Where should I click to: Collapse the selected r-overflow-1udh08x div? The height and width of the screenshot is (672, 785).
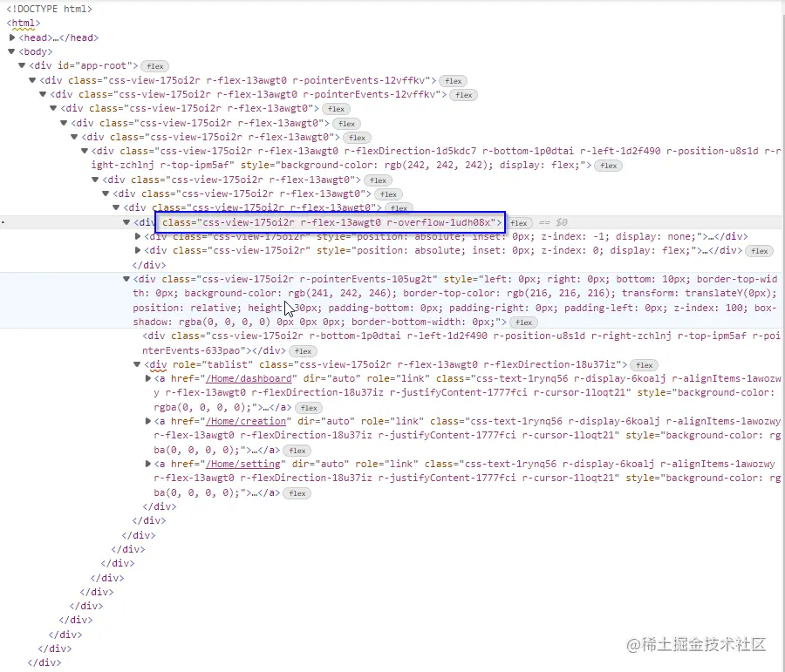(x=126, y=222)
